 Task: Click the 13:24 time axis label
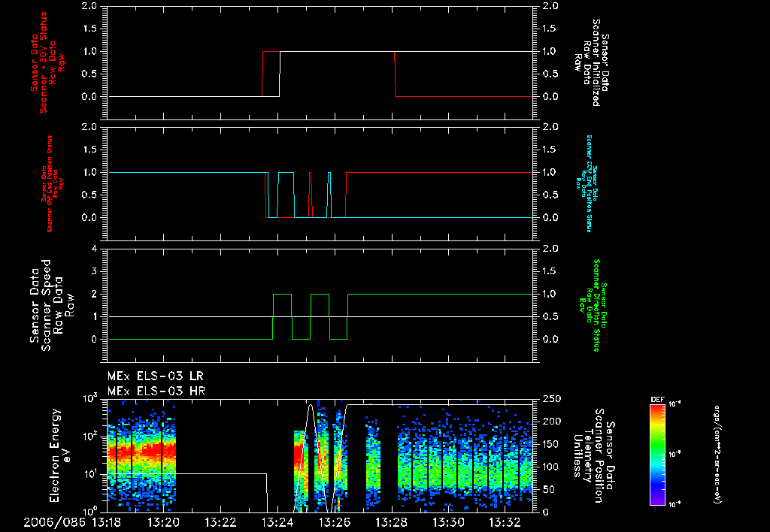point(277,523)
